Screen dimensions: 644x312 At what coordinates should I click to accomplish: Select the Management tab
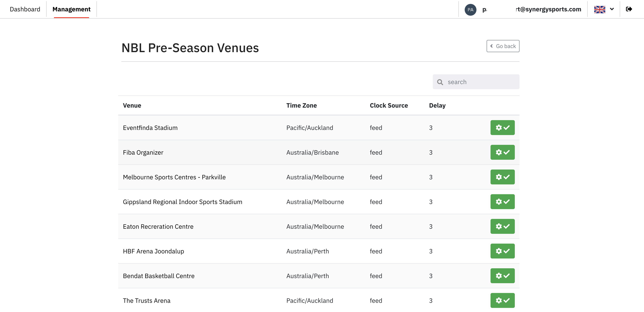pos(71,9)
